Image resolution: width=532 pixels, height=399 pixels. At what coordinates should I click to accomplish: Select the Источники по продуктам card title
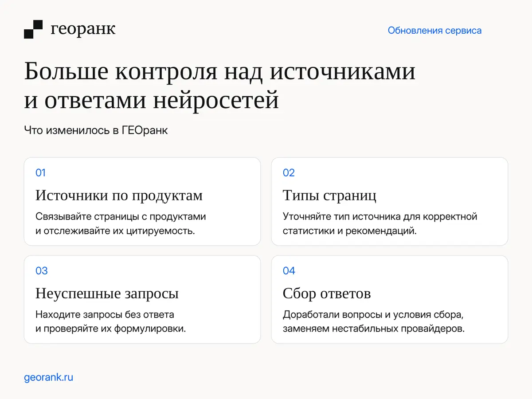tap(119, 196)
